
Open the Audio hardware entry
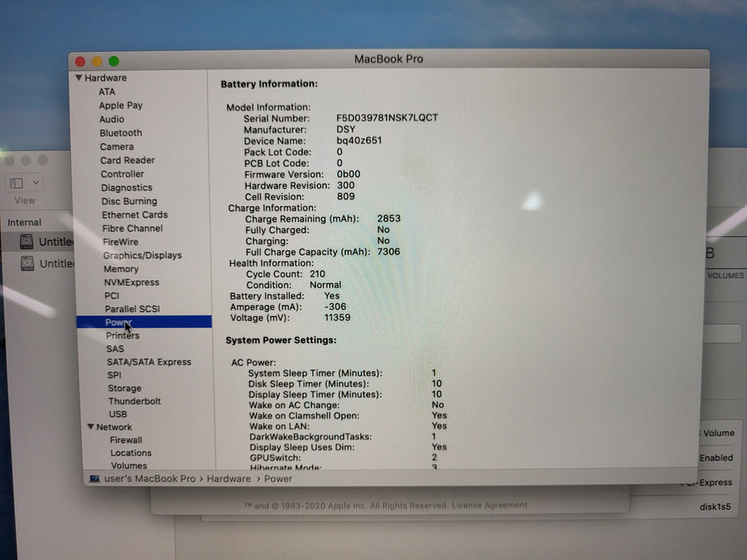pyautogui.click(x=111, y=119)
